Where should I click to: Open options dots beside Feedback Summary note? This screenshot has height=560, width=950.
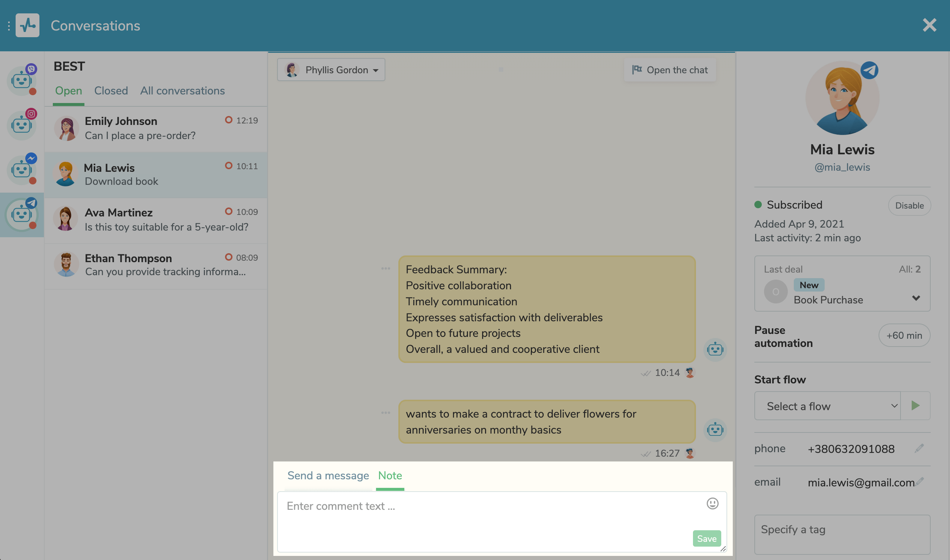(385, 269)
